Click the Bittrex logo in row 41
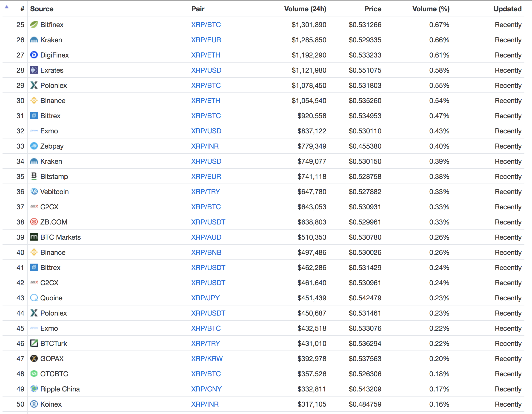The height and width of the screenshot is (414, 532). [34, 267]
